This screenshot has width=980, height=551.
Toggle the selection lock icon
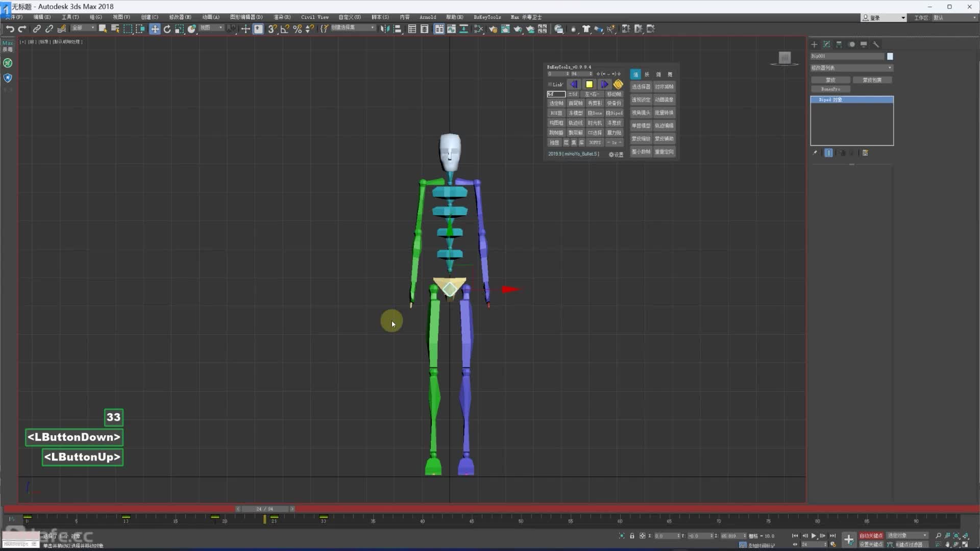click(632, 536)
